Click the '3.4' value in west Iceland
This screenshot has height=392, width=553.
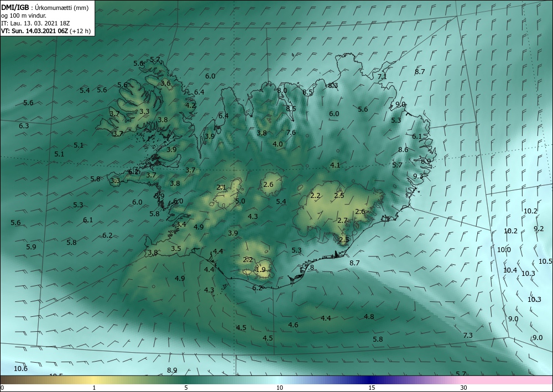click(181, 224)
